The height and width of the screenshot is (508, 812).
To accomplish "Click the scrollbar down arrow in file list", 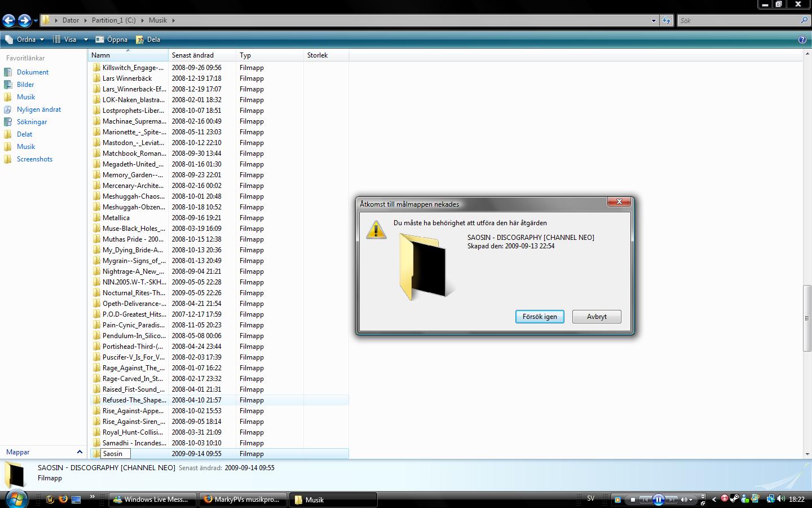I will [x=807, y=453].
